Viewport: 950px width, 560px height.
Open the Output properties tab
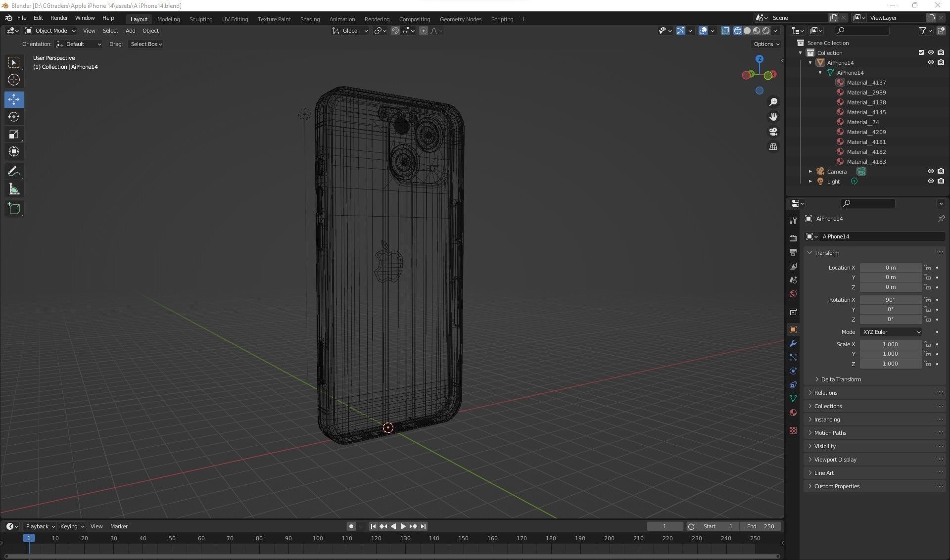point(793,252)
